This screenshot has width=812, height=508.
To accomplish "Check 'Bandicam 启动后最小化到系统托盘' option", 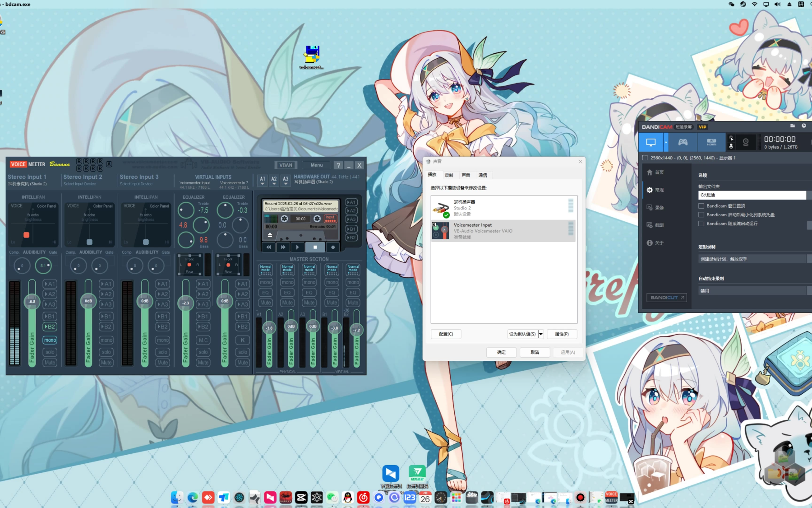I will (701, 215).
